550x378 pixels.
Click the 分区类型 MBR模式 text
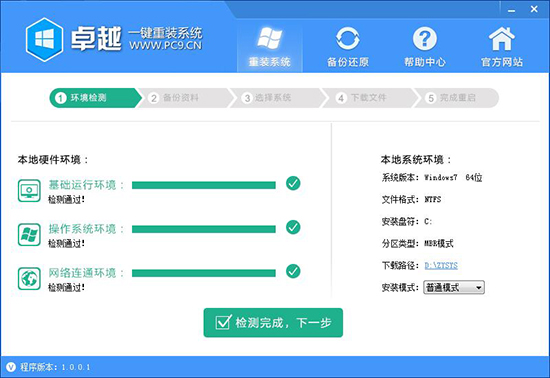pos(417,244)
